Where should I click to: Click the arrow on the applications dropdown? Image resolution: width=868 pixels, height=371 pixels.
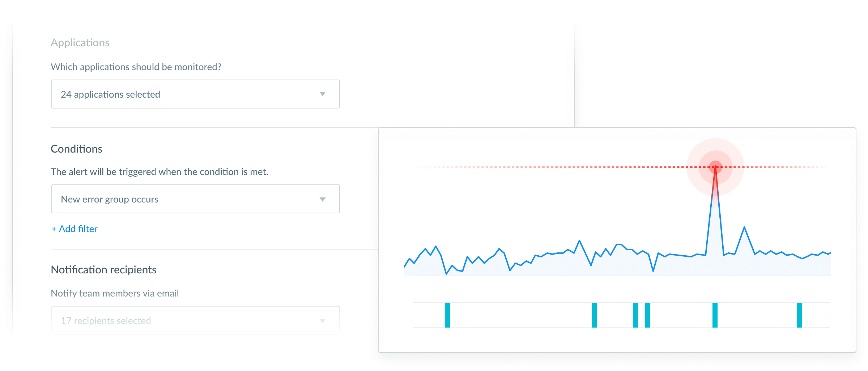tap(323, 94)
